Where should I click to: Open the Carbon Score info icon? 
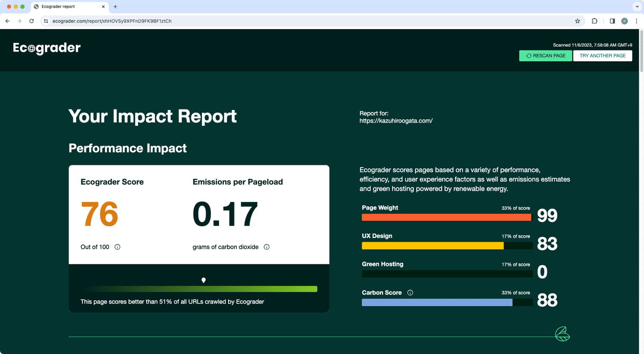click(411, 293)
